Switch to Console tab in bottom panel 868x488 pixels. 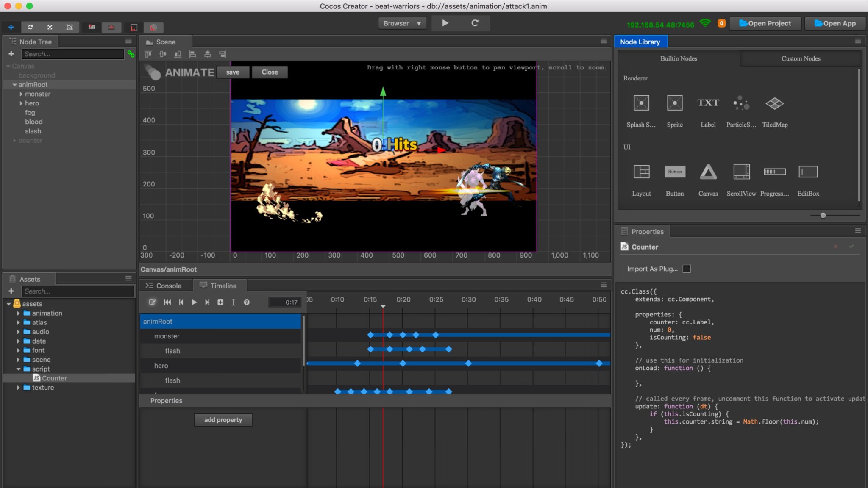click(x=169, y=286)
